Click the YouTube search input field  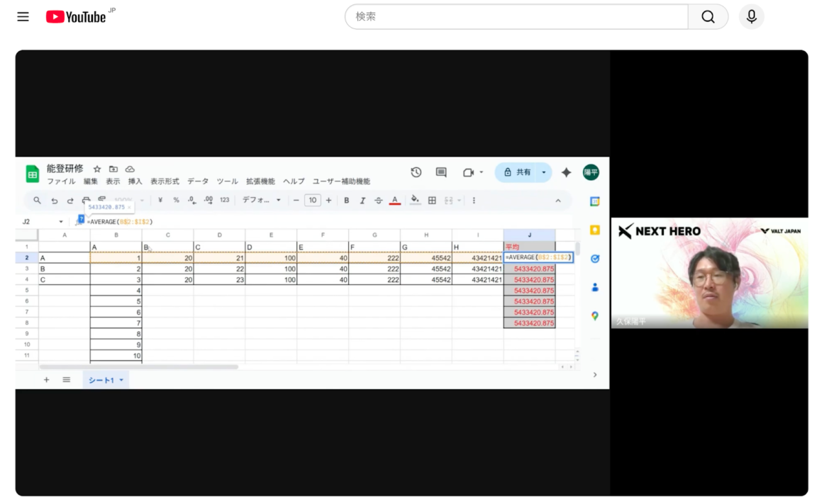[516, 17]
